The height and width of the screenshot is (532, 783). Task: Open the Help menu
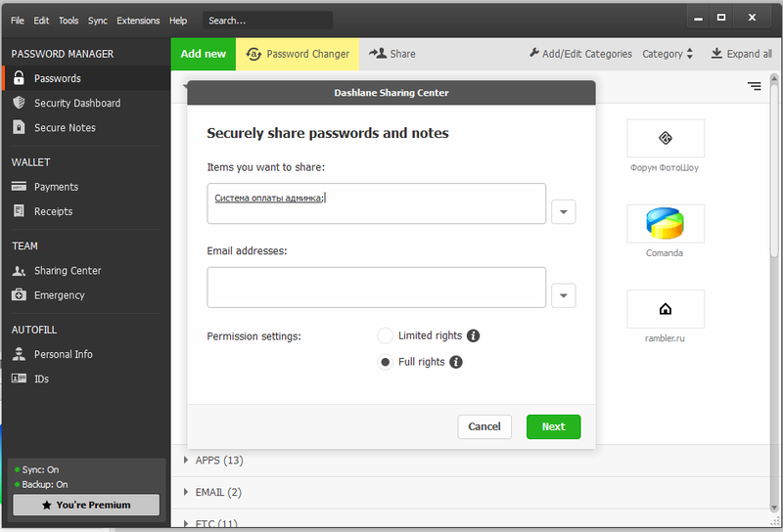(178, 21)
